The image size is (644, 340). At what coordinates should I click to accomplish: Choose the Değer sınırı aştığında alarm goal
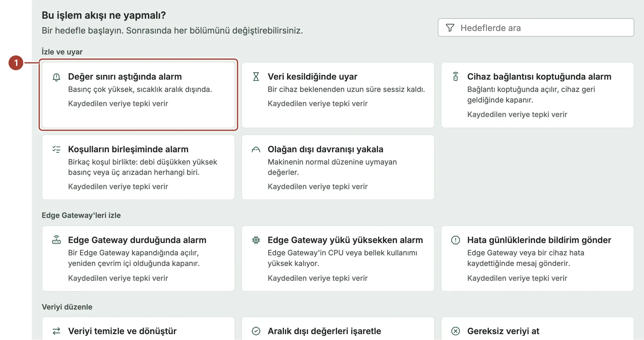coord(138,95)
